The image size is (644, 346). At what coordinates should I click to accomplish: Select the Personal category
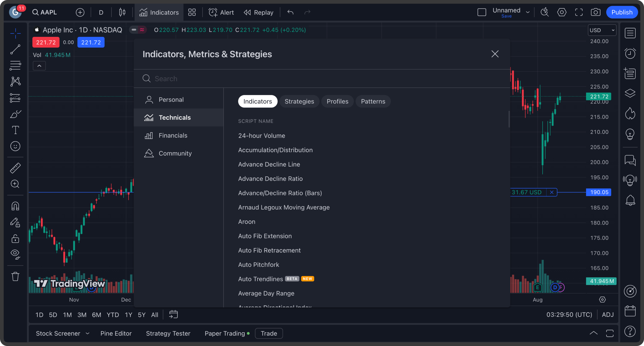click(179, 100)
